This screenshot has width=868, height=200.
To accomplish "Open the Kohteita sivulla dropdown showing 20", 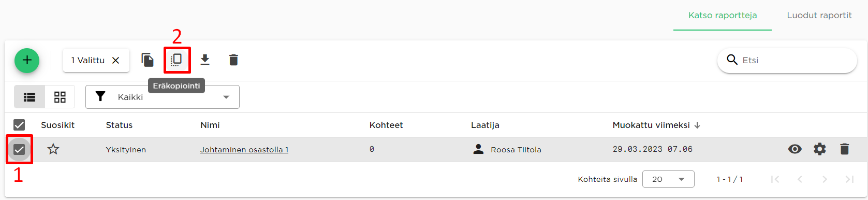I will tap(668, 179).
